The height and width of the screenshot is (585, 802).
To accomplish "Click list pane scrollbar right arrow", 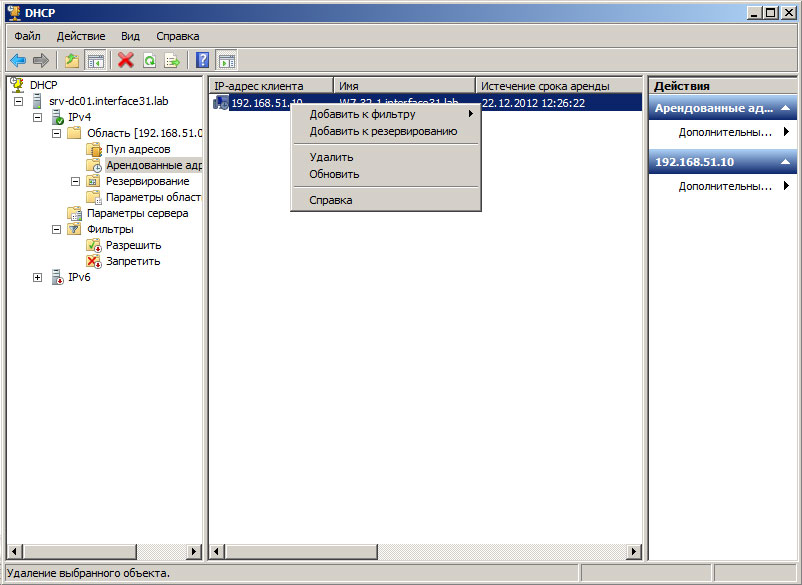I will point(634,552).
